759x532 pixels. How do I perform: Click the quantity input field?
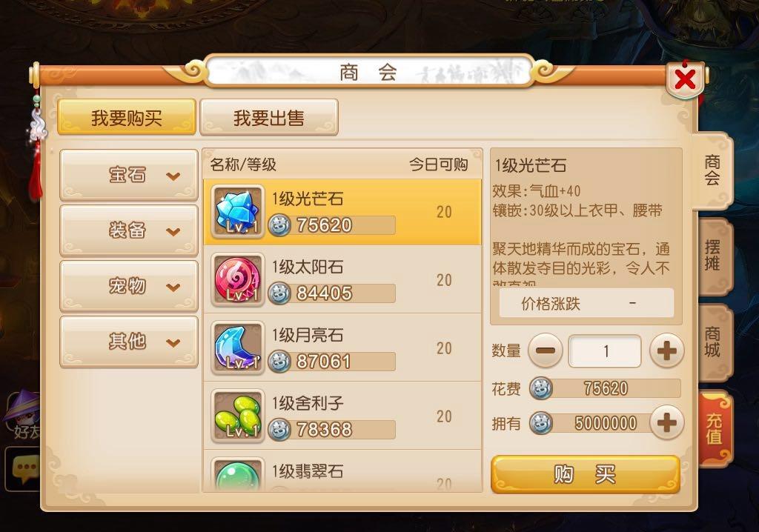(606, 351)
